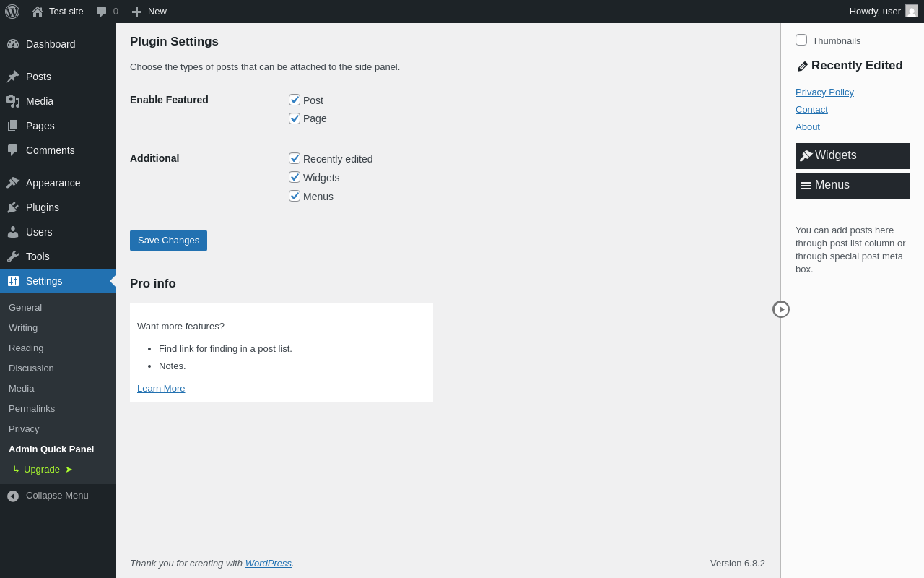
Task: Click the WordPress logo icon
Action: 12,12
